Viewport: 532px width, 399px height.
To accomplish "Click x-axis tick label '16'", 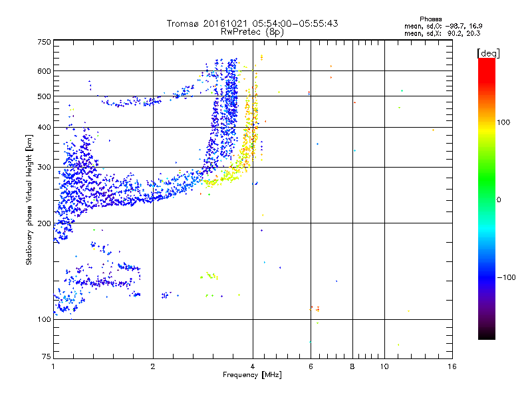I will 452,366.
